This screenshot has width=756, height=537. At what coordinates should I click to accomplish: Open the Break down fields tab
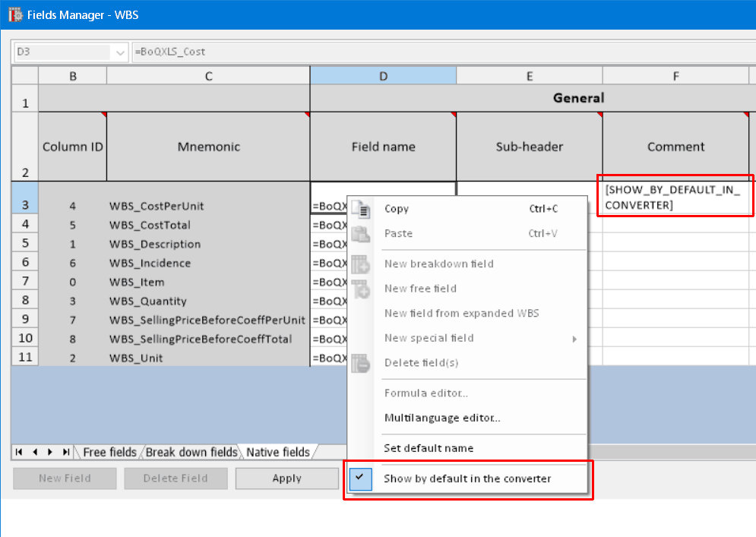coord(191,452)
